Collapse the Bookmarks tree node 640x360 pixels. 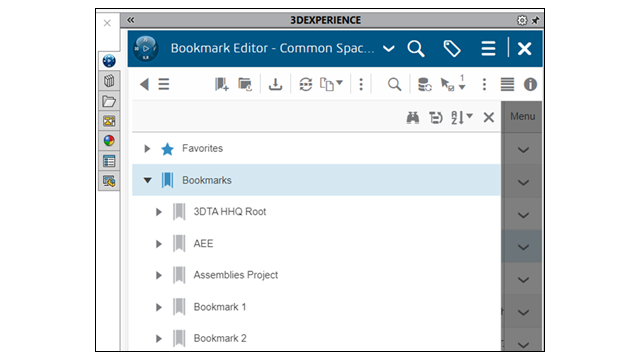pyautogui.click(x=147, y=180)
